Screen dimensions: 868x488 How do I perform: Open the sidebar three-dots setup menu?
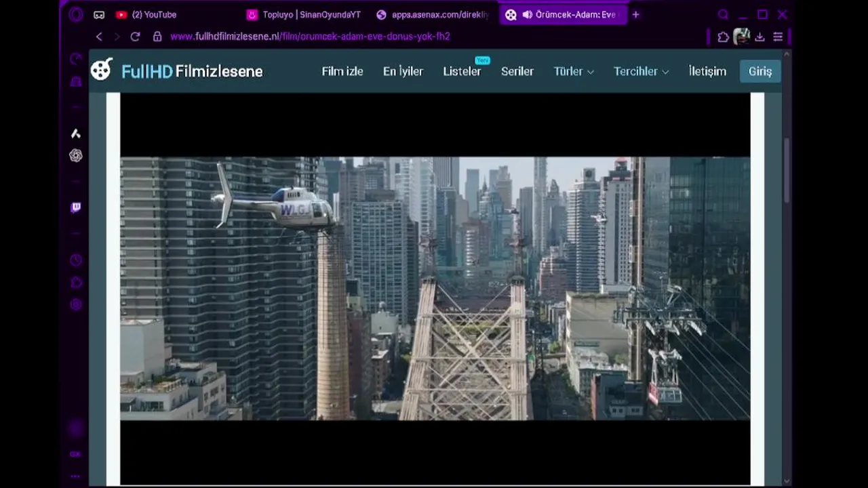coord(75,476)
